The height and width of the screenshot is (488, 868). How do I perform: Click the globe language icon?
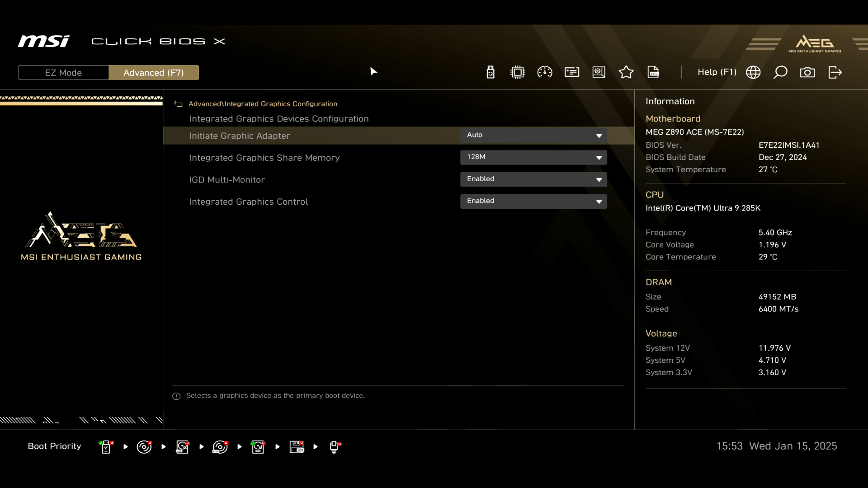coord(753,72)
